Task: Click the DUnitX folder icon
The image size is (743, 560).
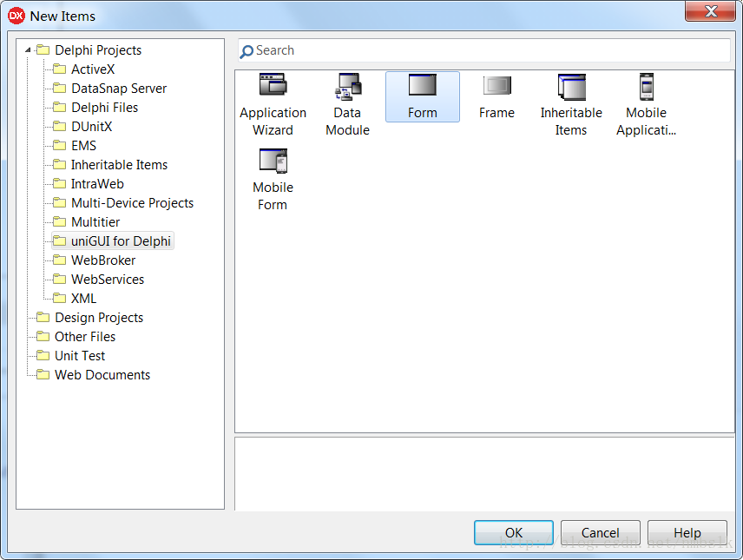Action: tap(60, 126)
